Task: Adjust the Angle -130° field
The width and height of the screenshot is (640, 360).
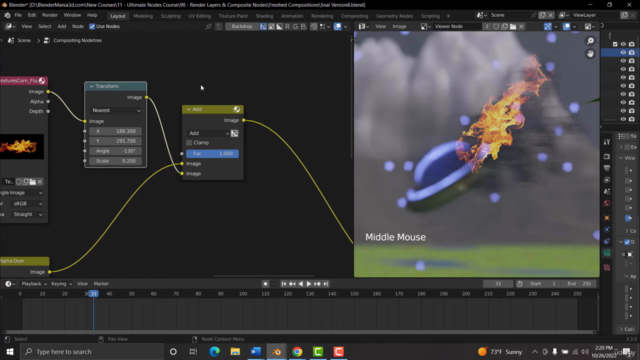Action: click(116, 151)
